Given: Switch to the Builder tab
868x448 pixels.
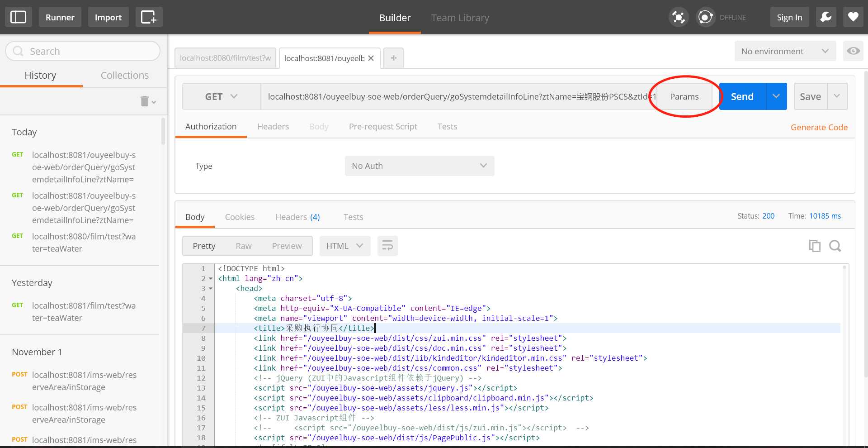Looking at the screenshot, I should click(x=395, y=18).
